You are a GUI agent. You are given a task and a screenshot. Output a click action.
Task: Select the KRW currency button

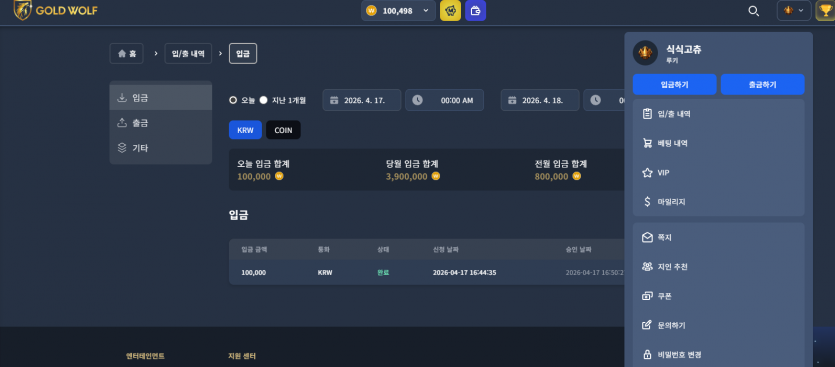click(x=245, y=130)
